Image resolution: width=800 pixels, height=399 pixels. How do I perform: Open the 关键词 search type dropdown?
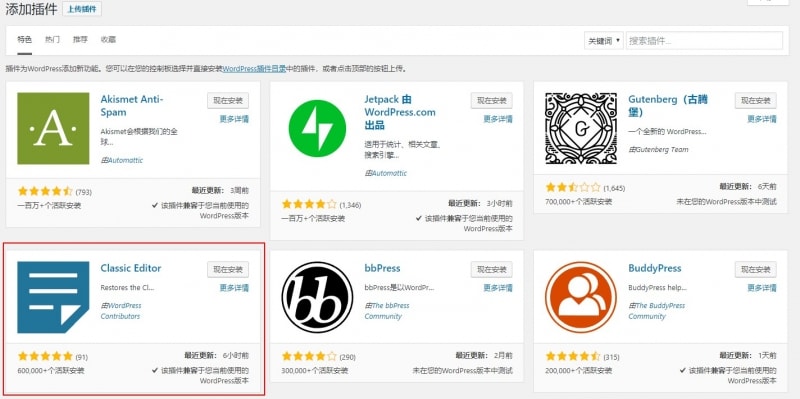click(604, 41)
